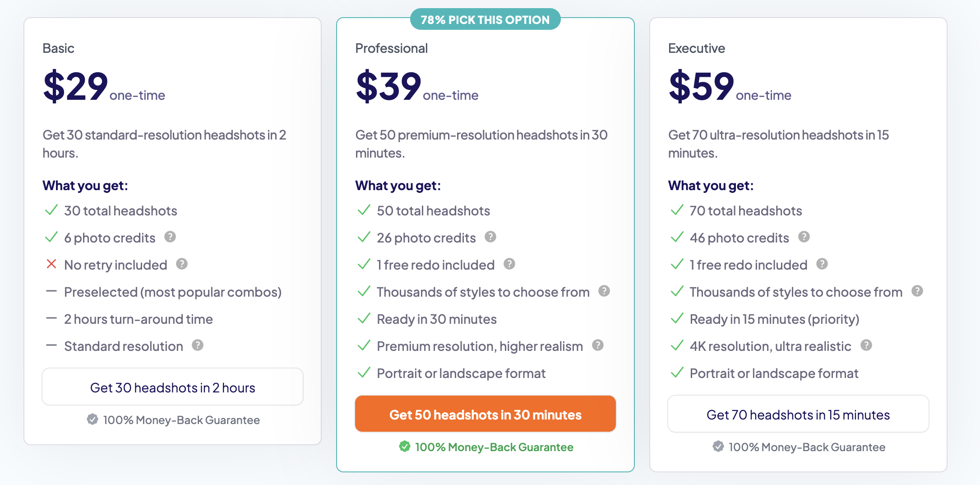
Task: Click the 78% PICK THIS OPTION badge
Action: click(485, 19)
